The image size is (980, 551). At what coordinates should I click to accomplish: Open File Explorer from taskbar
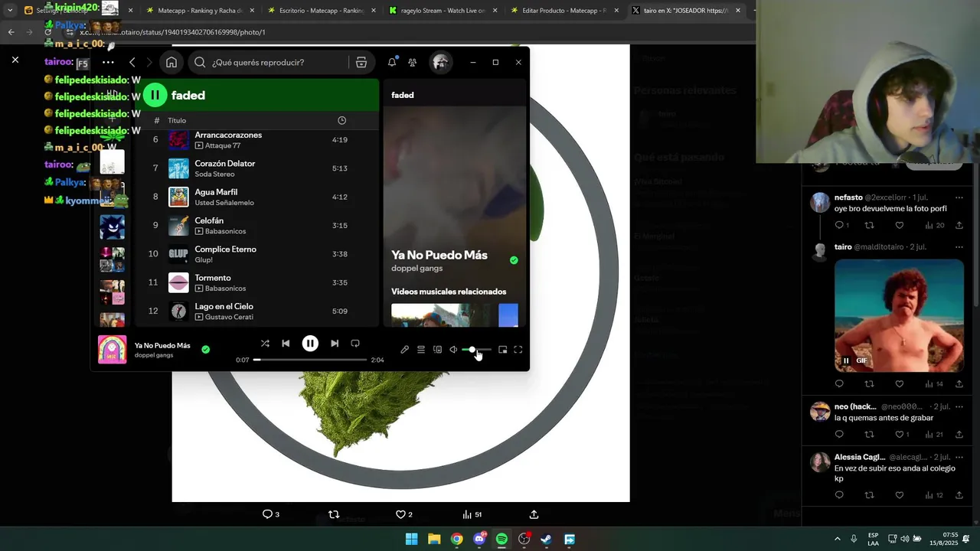point(434,539)
